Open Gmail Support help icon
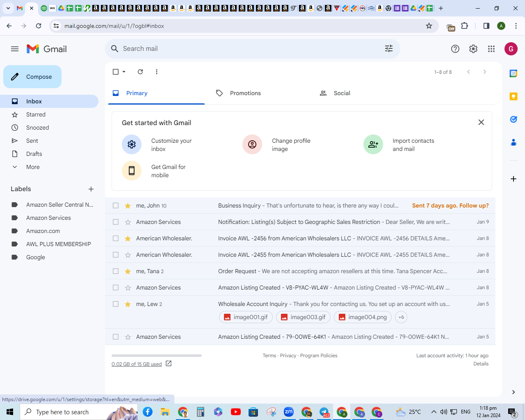The image size is (525, 420). click(x=455, y=49)
